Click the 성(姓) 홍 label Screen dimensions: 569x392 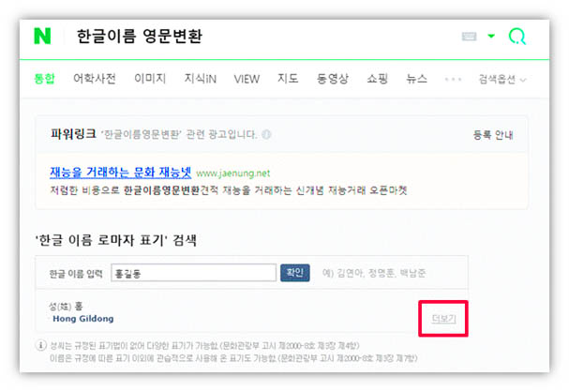66,307
